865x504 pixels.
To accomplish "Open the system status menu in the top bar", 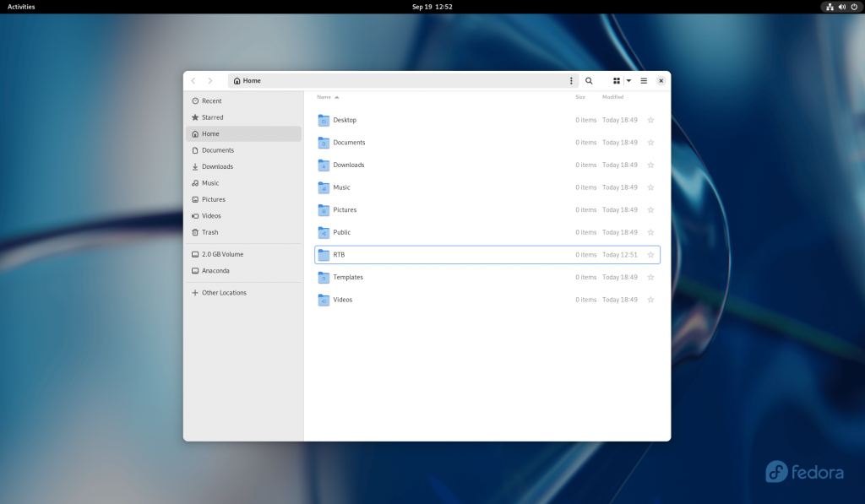I will (841, 7).
